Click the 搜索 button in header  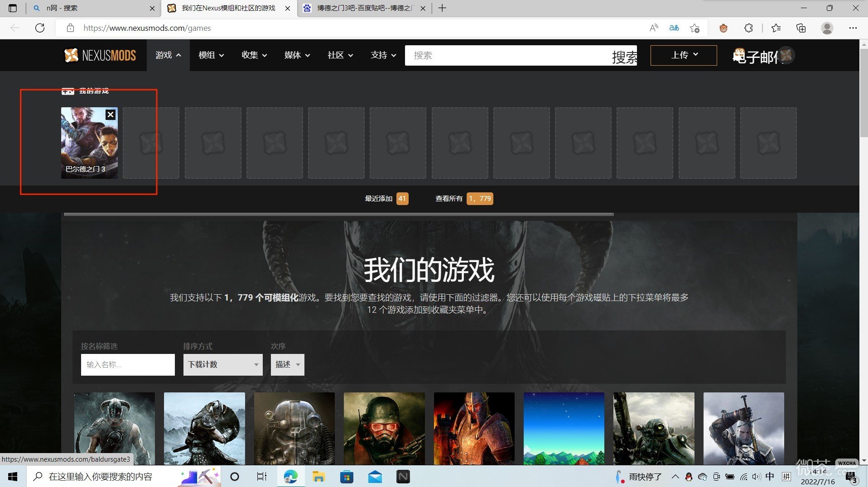(x=624, y=57)
